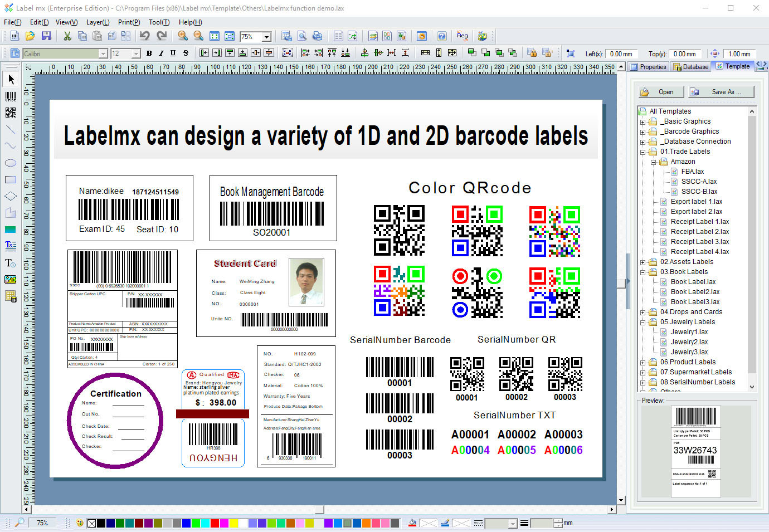Image resolution: width=769 pixels, height=532 pixels.
Task: Select the rectangle drawing tool
Action: point(11,180)
